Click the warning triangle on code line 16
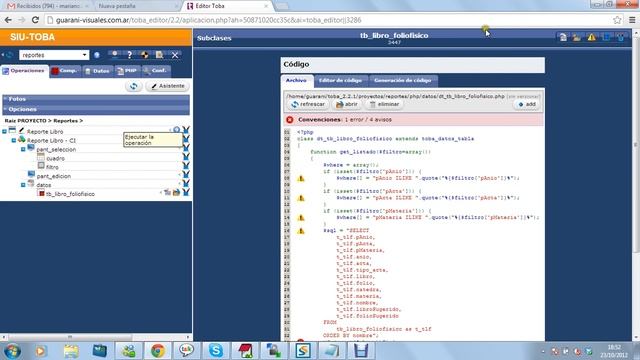This screenshot has width=640, height=360. point(301,231)
